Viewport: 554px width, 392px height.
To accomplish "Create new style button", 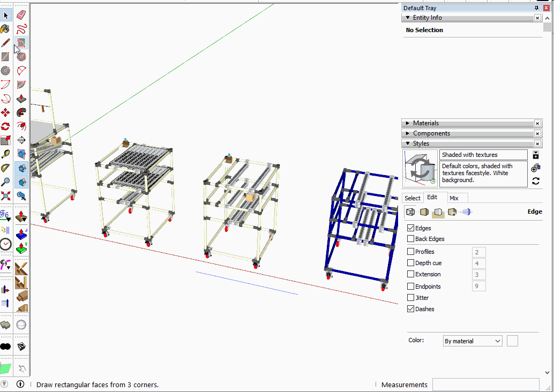I will click(536, 169).
